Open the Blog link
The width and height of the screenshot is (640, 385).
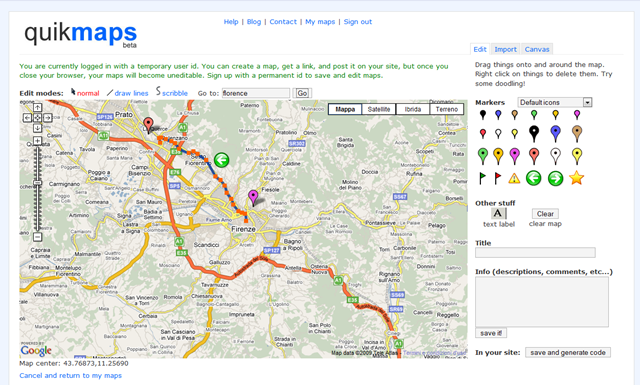(253, 22)
